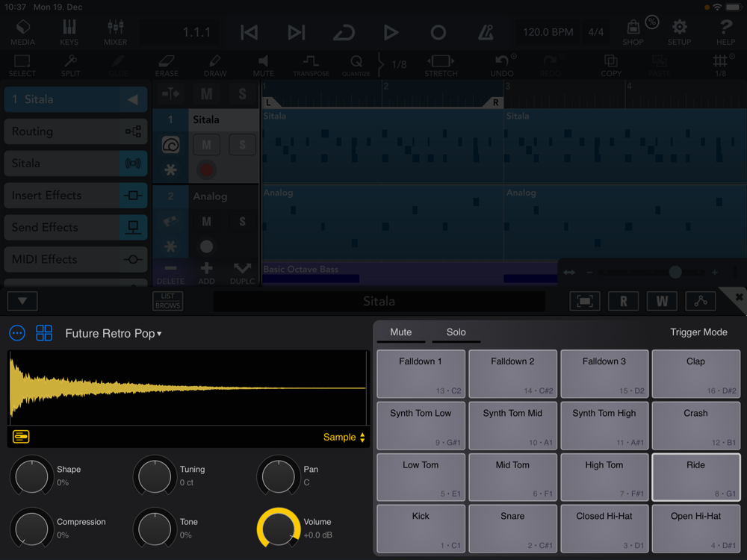Open the Mixer view

click(115, 32)
